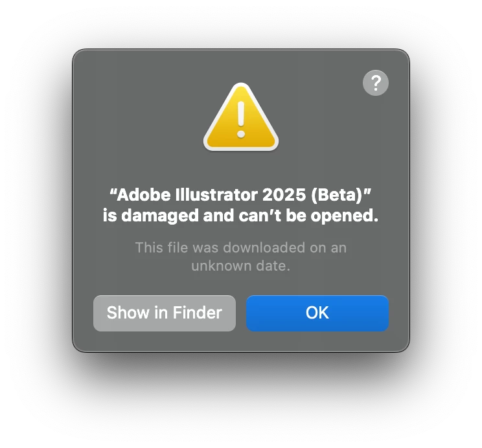Click the white question mark symbol
Image resolution: width=482 pixels, height=448 pixels.
pyautogui.click(x=376, y=83)
